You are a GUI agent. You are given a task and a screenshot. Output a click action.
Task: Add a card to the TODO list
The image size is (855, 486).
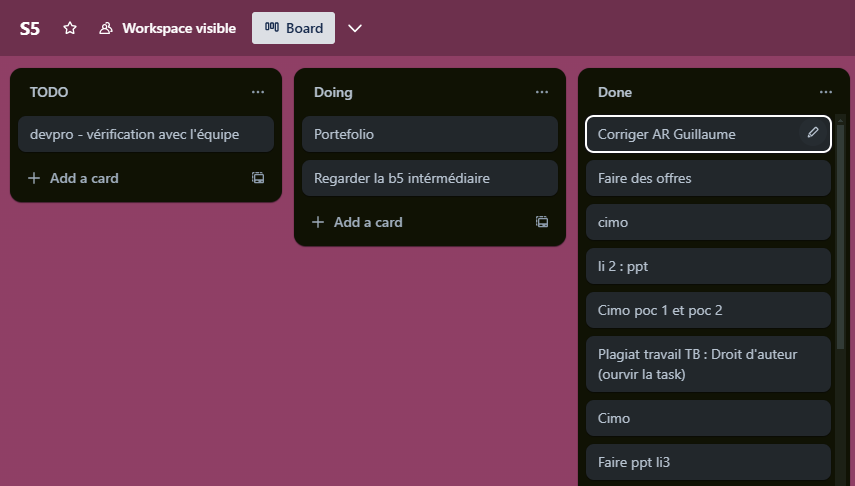[74, 178]
